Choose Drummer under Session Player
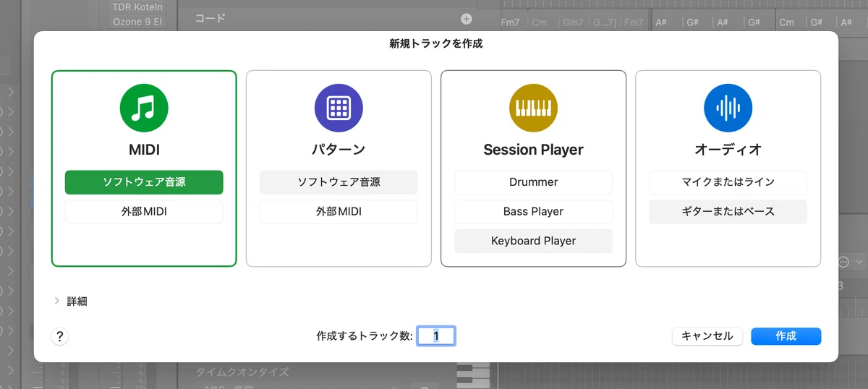The image size is (868, 389). pyautogui.click(x=533, y=182)
